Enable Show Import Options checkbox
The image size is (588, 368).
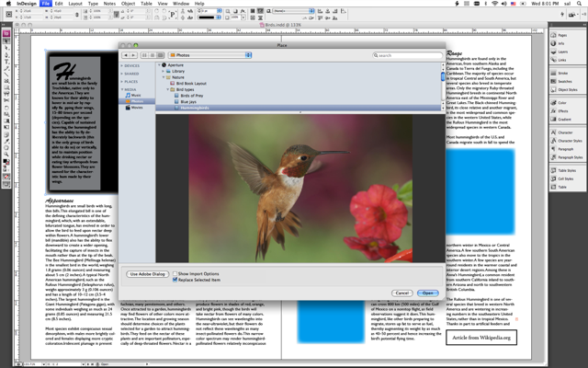click(175, 273)
